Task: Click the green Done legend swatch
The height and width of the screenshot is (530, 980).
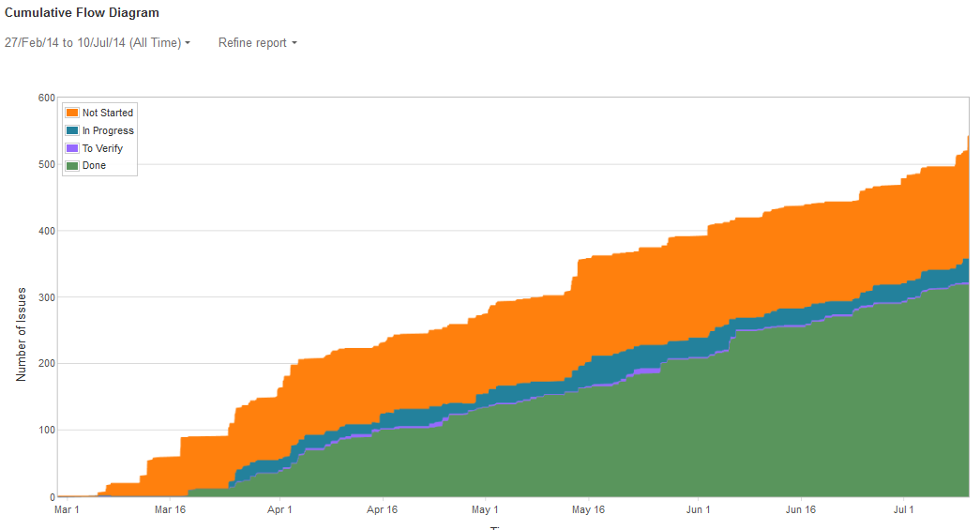Action: [72, 166]
